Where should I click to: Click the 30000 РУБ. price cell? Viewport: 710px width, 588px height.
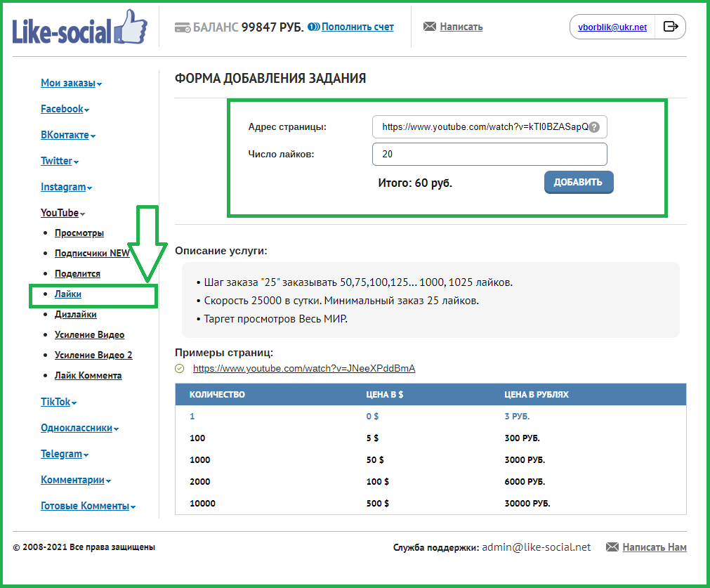527,503
